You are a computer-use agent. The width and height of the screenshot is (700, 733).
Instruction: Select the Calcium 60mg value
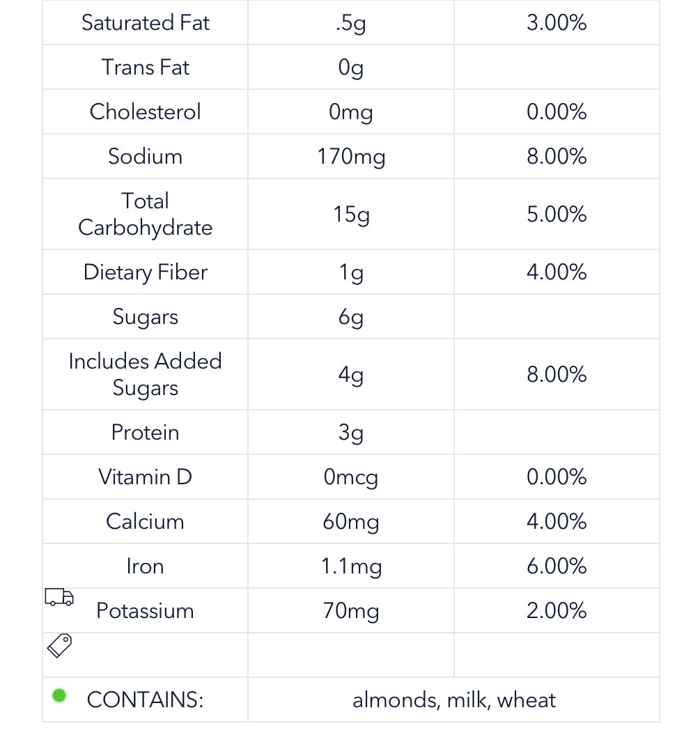(351, 522)
